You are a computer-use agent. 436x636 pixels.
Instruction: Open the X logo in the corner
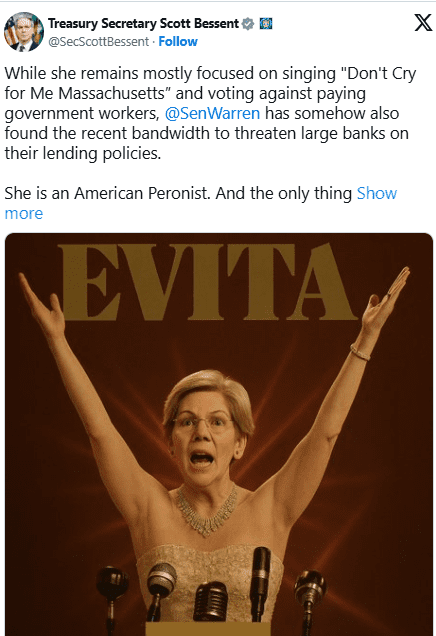click(423, 23)
